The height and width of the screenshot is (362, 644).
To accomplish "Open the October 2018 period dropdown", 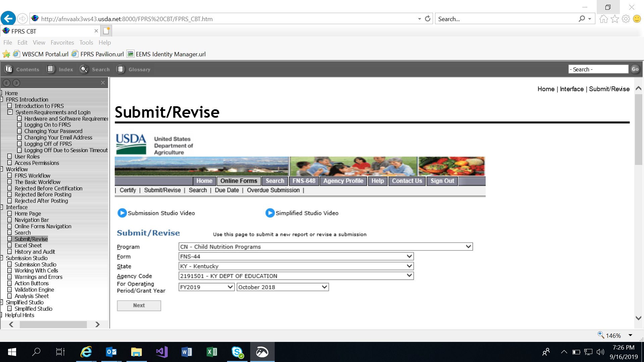I will coord(324,287).
